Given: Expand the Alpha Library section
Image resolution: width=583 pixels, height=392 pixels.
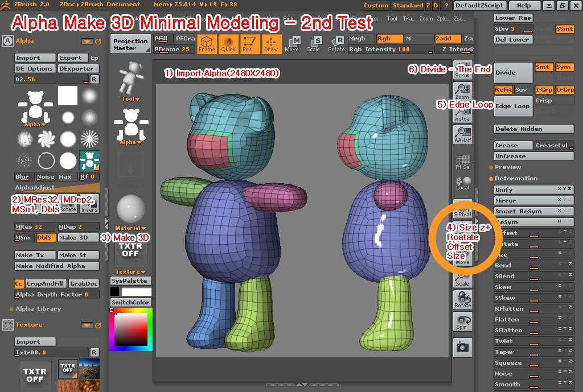Looking at the screenshot, I should click(x=38, y=309).
